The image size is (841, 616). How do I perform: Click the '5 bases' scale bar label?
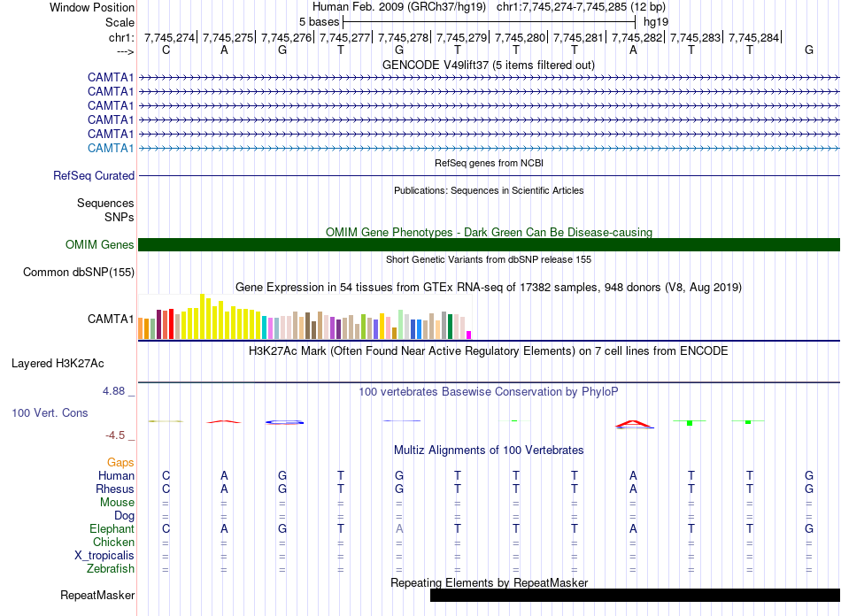(x=319, y=22)
